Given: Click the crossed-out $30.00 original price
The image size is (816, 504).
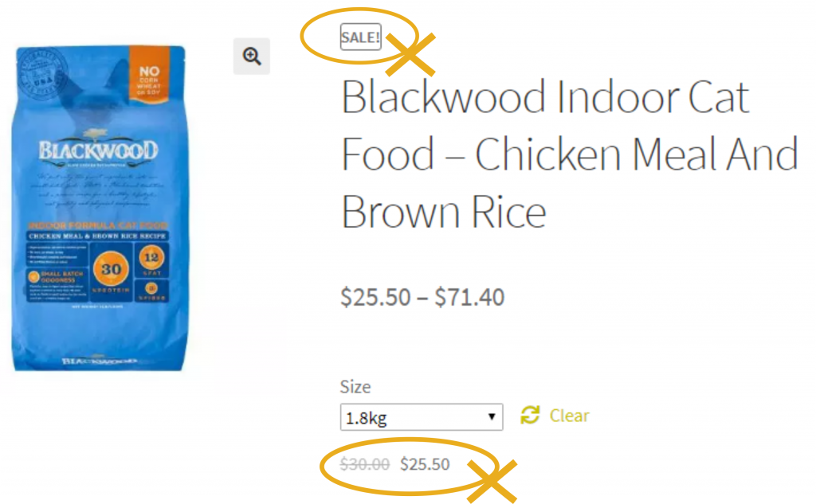Looking at the screenshot, I should (x=365, y=464).
